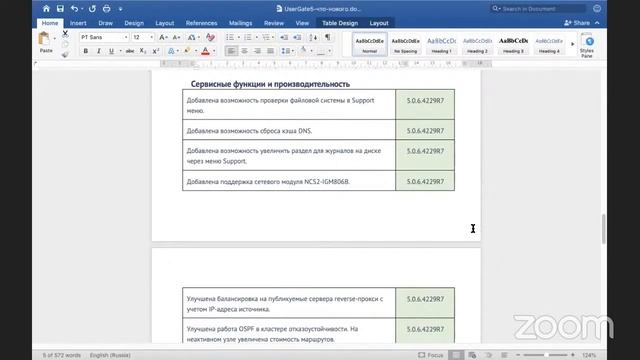Toggle bold formatting
Viewport: 640px width, 360px height.
(x=86, y=51)
